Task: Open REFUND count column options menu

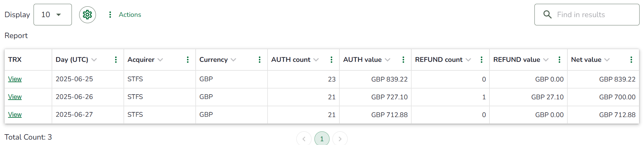Action: [x=482, y=60]
